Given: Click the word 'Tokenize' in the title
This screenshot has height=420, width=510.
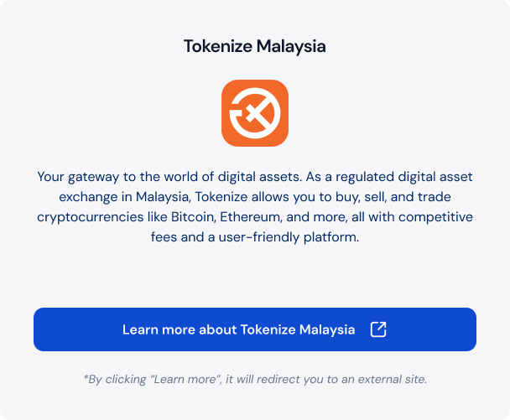Looking at the screenshot, I should point(218,46).
